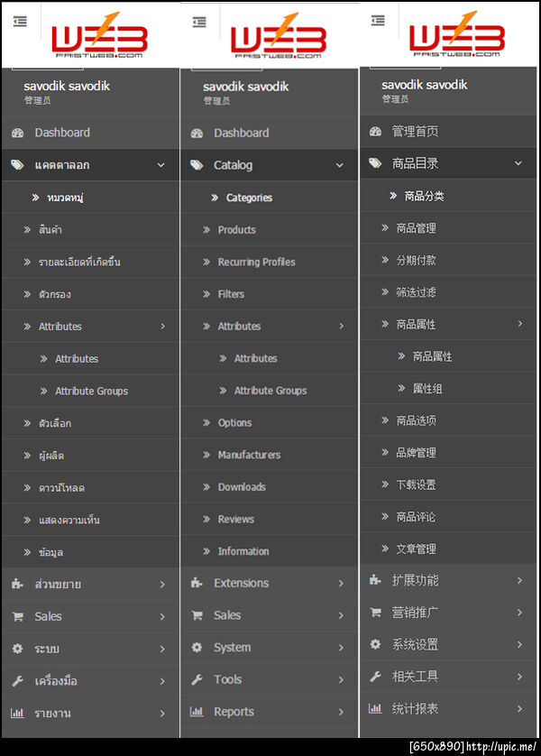Click the Dashboard gauge icon in middle panel
This screenshot has width=541, height=756.
pos(197,134)
